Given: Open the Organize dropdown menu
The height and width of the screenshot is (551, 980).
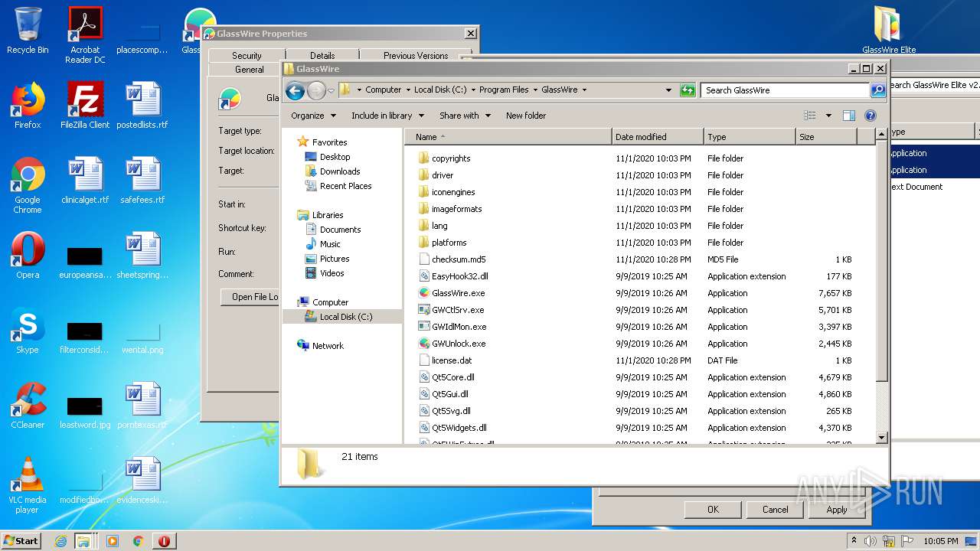Looking at the screenshot, I should (313, 116).
